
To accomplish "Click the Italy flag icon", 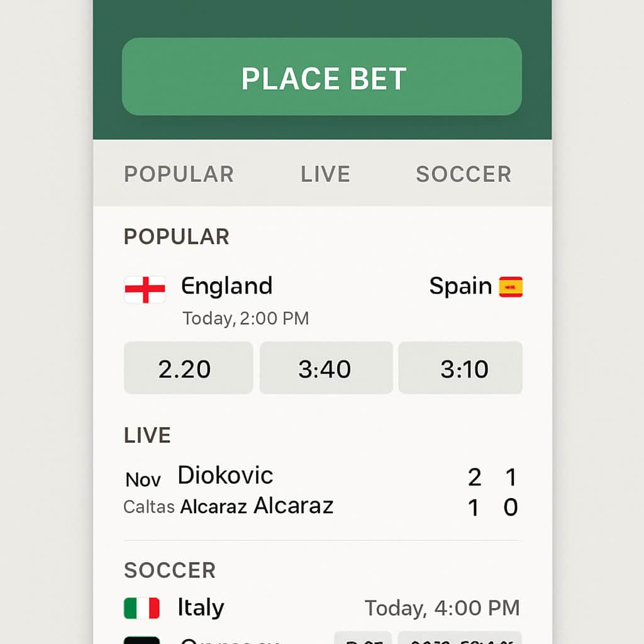I will pyautogui.click(x=142, y=608).
